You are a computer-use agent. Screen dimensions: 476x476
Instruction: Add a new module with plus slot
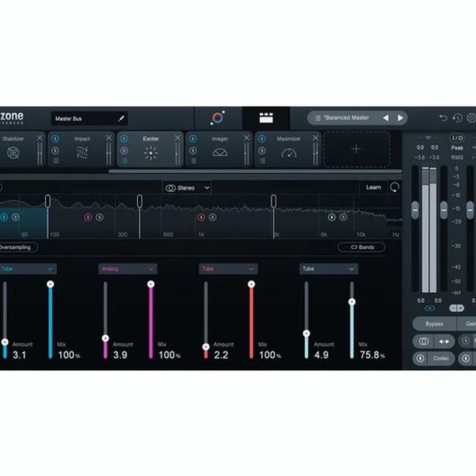[356, 149]
